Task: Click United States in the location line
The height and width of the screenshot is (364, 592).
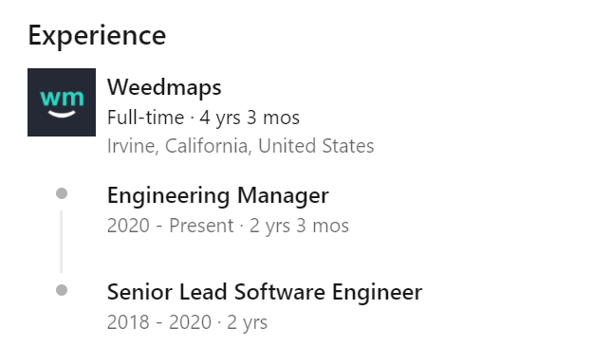Action: click(316, 146)
